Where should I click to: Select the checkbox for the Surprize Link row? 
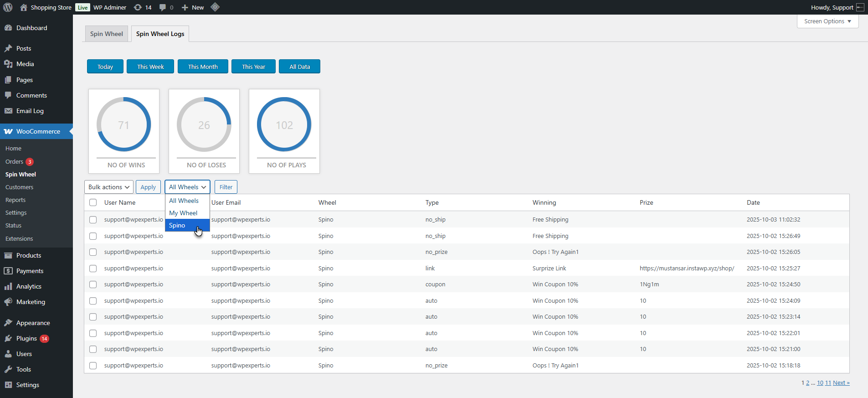pos(93,269)
